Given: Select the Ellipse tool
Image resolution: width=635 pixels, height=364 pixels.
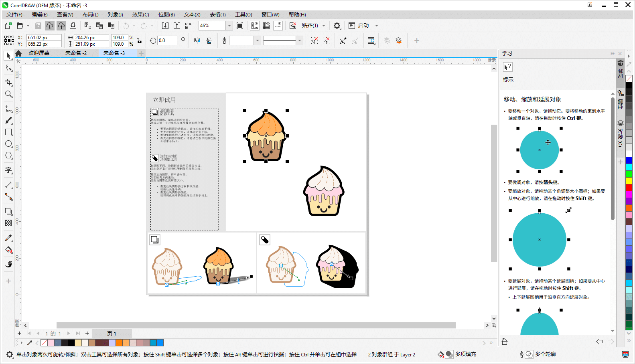Looking at the screenshot, I should [8, 144].
